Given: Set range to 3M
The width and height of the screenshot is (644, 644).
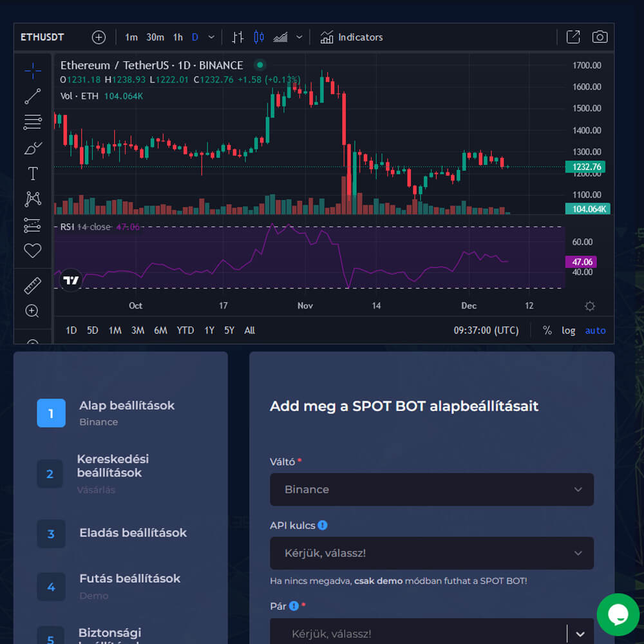Looking at the screenshot, I should coord(138,330).
